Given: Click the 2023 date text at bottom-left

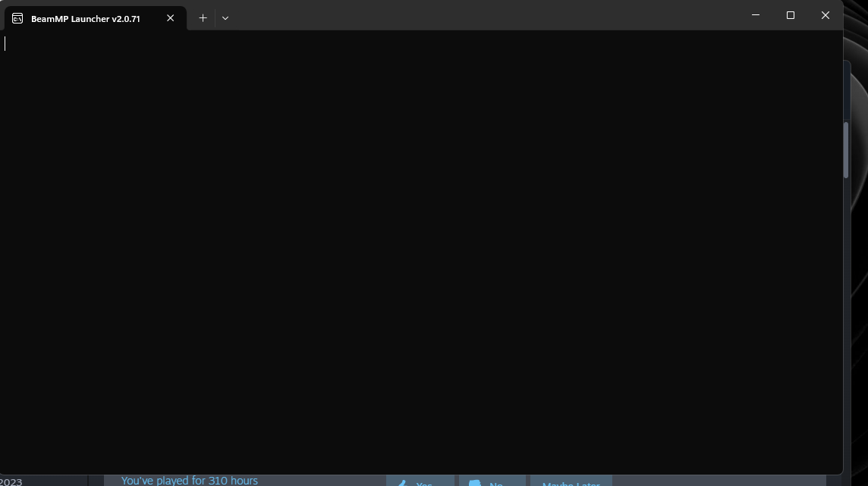Looking at the screenshot, I should click(11, 481).
